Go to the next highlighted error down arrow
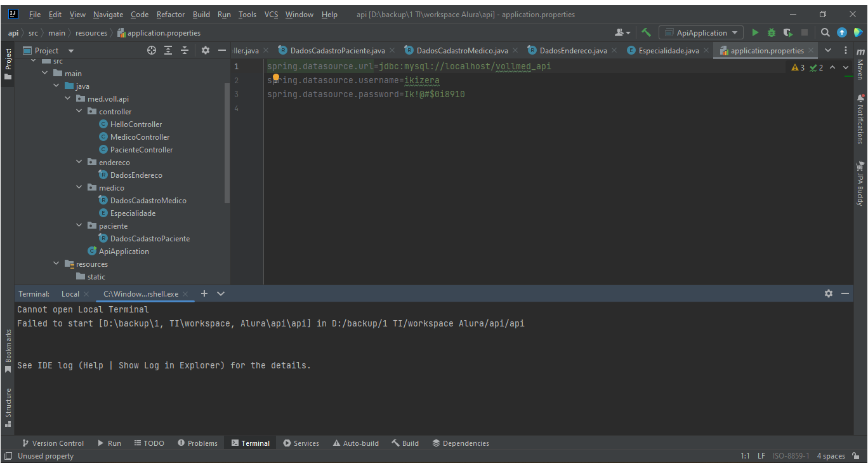868x463 pixels. pyautogui.click(x=846, y=67)
